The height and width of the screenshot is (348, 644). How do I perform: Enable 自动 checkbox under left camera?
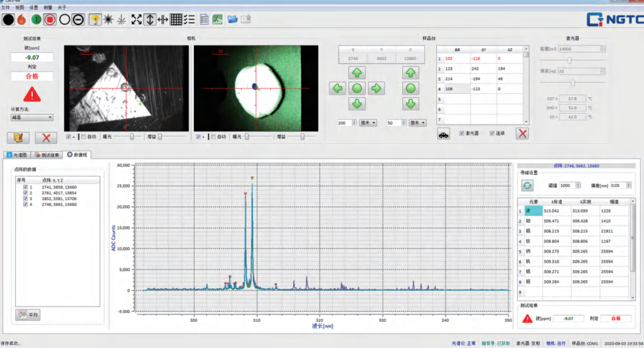83,137
